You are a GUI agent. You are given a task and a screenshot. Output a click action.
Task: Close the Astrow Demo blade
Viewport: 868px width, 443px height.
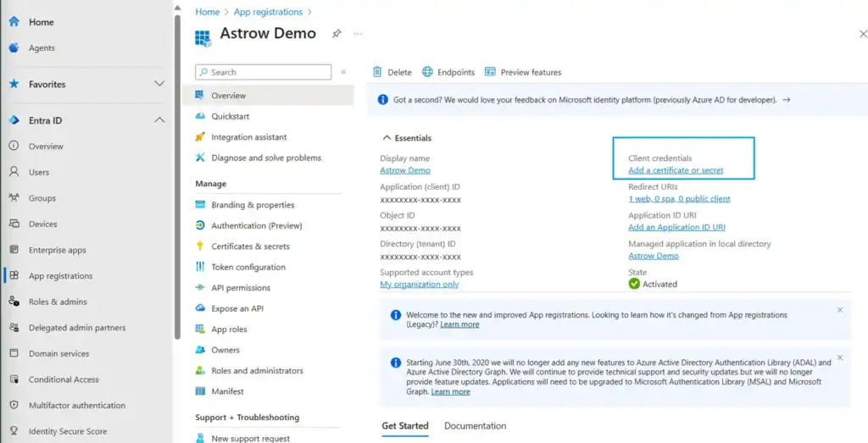click(862, 34)
